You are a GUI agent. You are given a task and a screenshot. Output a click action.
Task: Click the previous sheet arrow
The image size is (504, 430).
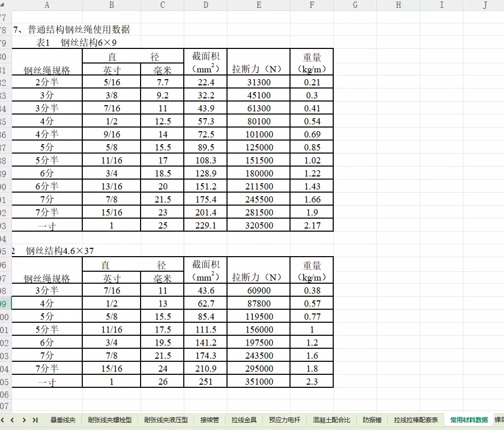tap(12, 420)
